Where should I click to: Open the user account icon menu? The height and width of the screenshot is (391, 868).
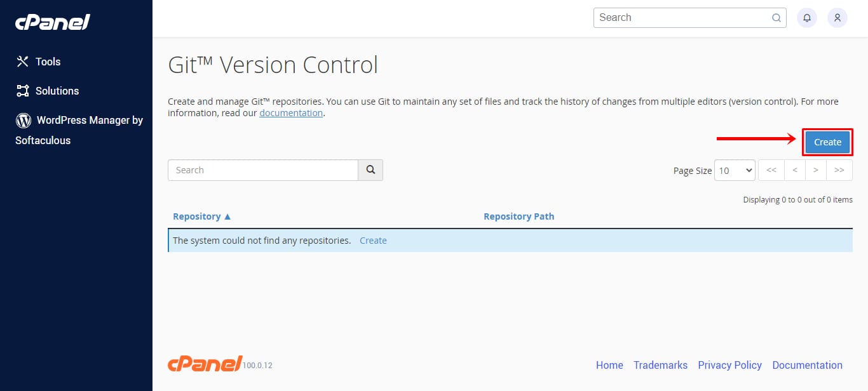coord(837,18)
